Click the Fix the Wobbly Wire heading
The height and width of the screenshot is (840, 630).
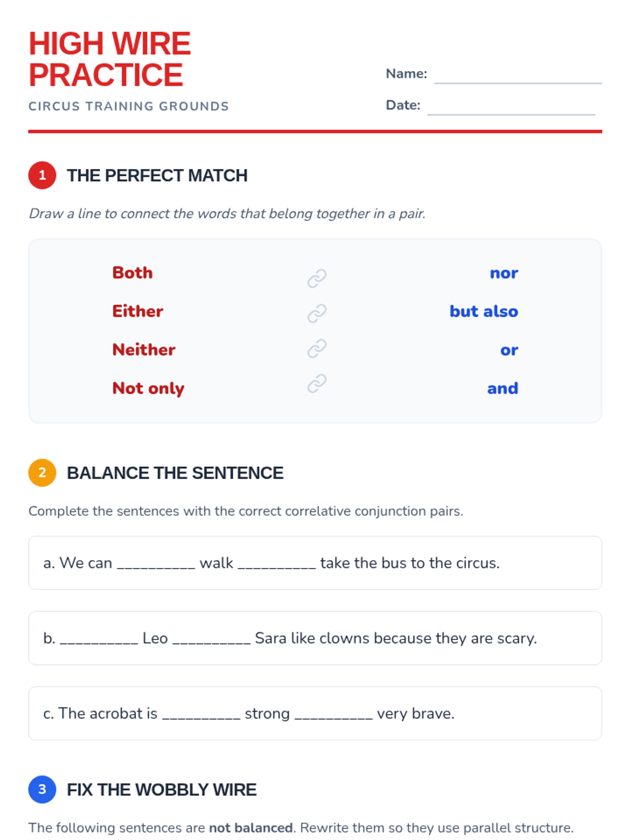coord(162,790)
